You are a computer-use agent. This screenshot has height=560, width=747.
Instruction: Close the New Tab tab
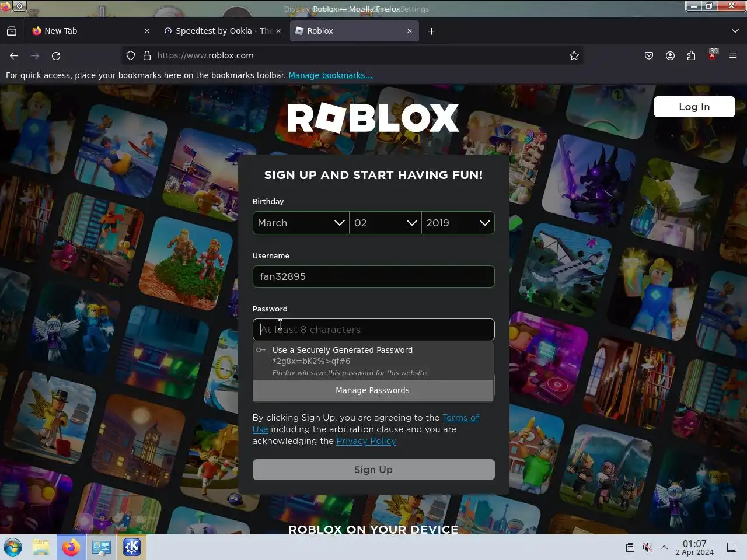pyautogui.click(x=147, y=31)
